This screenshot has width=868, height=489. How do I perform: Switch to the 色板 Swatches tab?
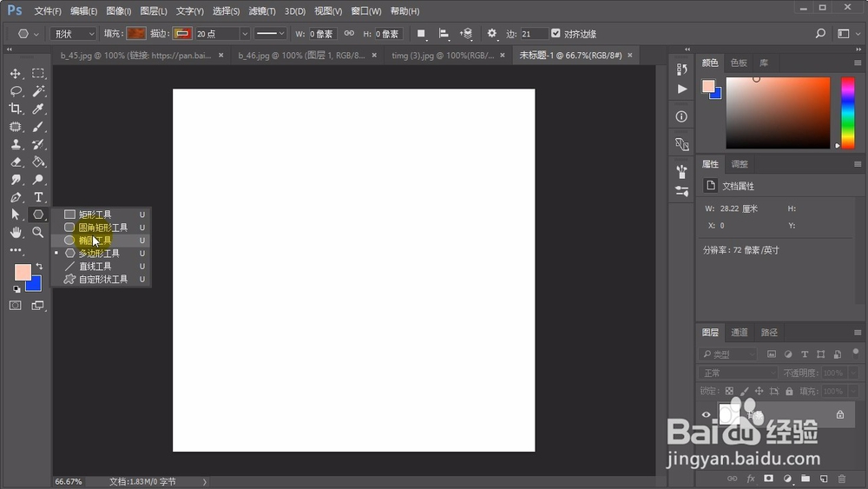point(739,63)
